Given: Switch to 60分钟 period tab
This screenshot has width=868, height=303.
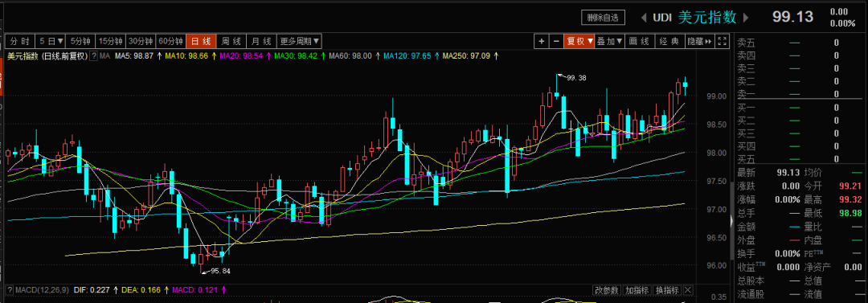Looking at the screenshot, I should pos(170,41).
